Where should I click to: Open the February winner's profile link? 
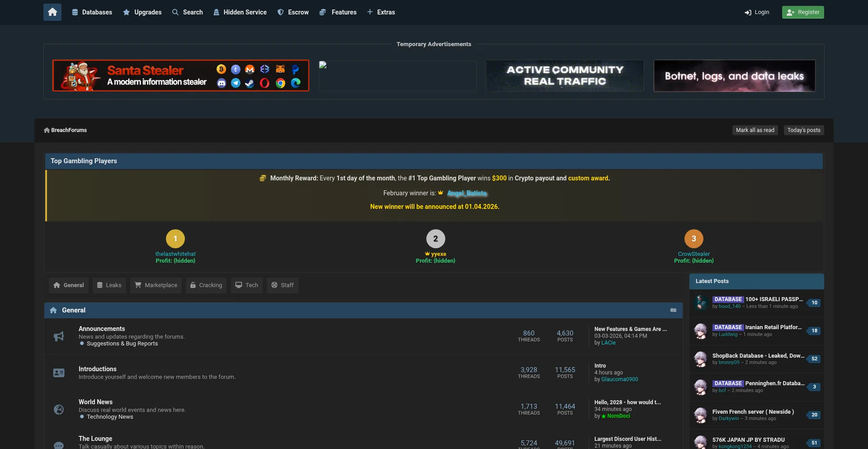coord(467,193)
